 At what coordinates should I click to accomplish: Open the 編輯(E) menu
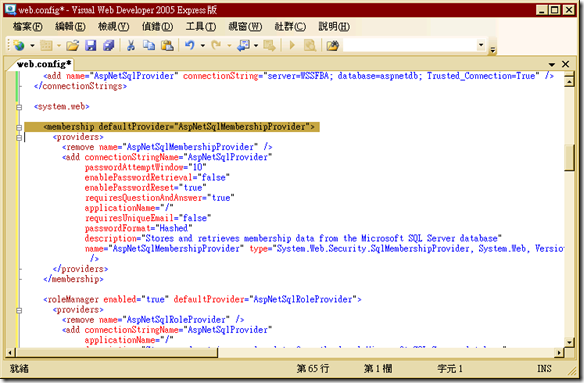(70, 26)
